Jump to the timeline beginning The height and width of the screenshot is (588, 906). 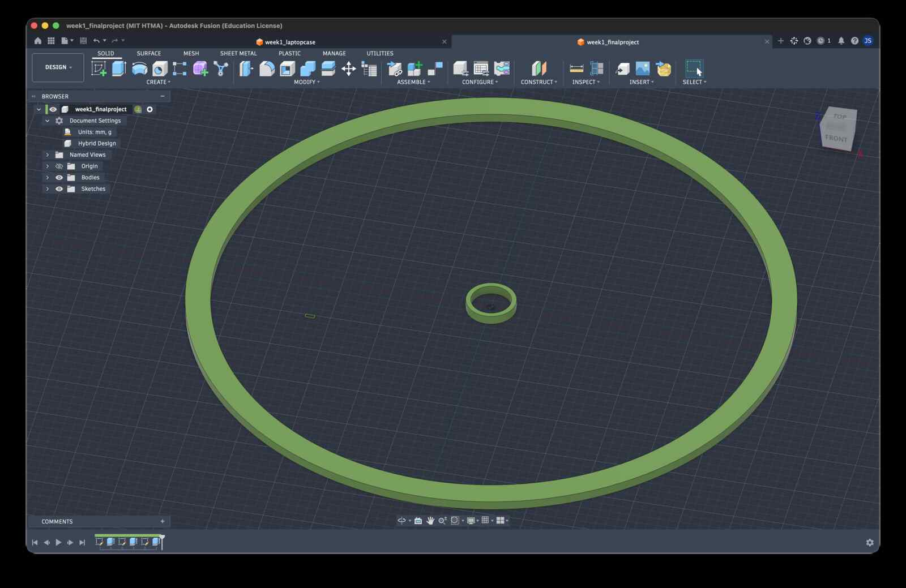(35, 542)
